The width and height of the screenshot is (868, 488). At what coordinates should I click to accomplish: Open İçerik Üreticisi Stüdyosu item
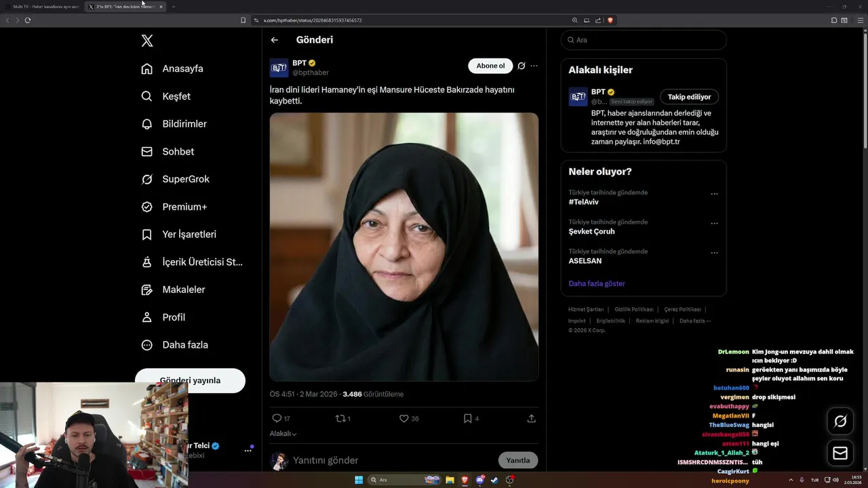[x=192, y=262]
